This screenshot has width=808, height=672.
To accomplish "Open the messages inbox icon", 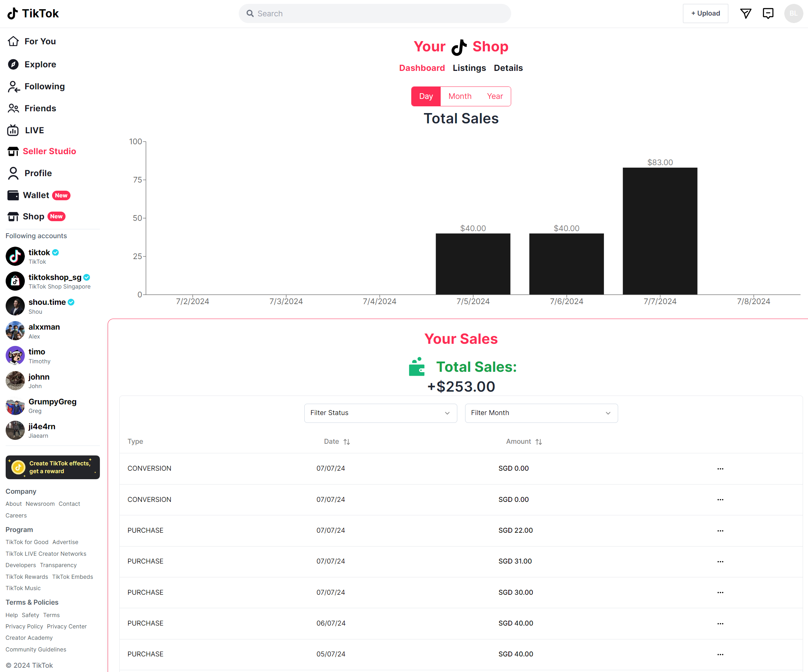I will point(768,13).
